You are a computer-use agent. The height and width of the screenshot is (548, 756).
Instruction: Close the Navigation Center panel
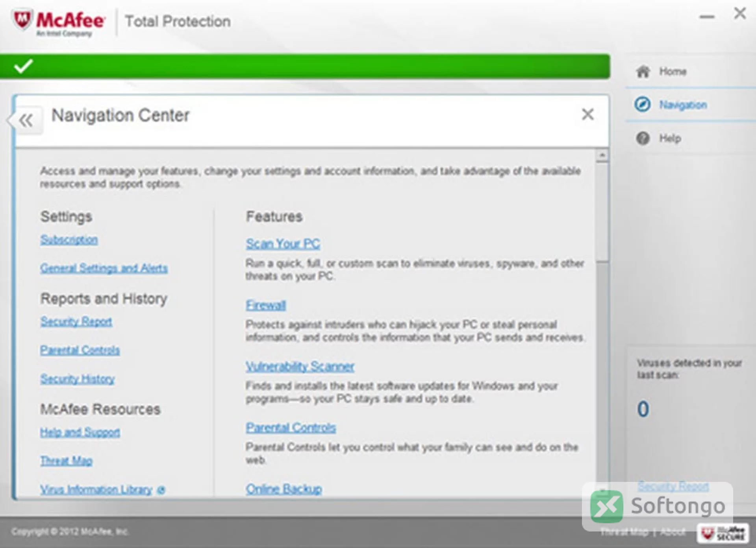pos(587,114)
